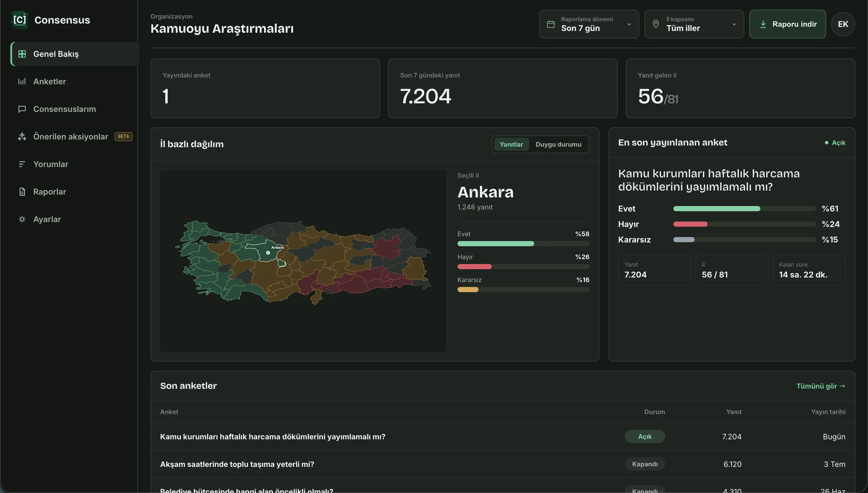Open the Yorumlar page
868x493 pixels.
pyautogui.click(x=75, y=164)
